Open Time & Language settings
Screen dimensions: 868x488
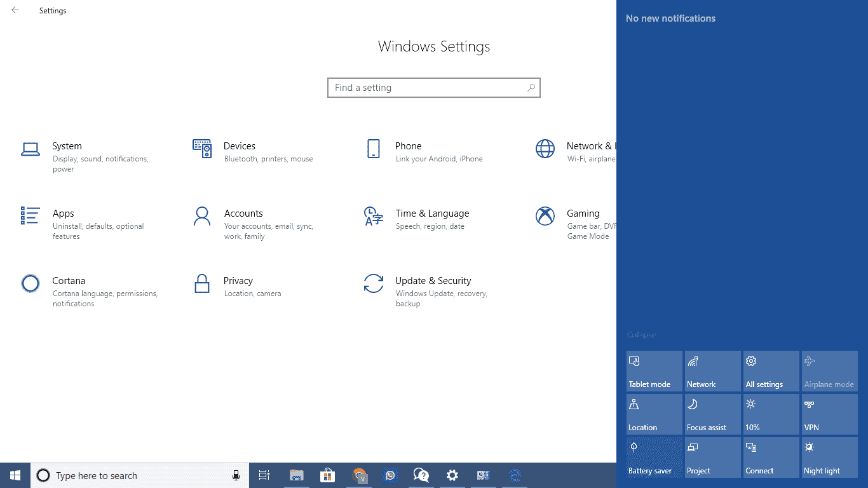pyautogui.click(x=417, y=219)
